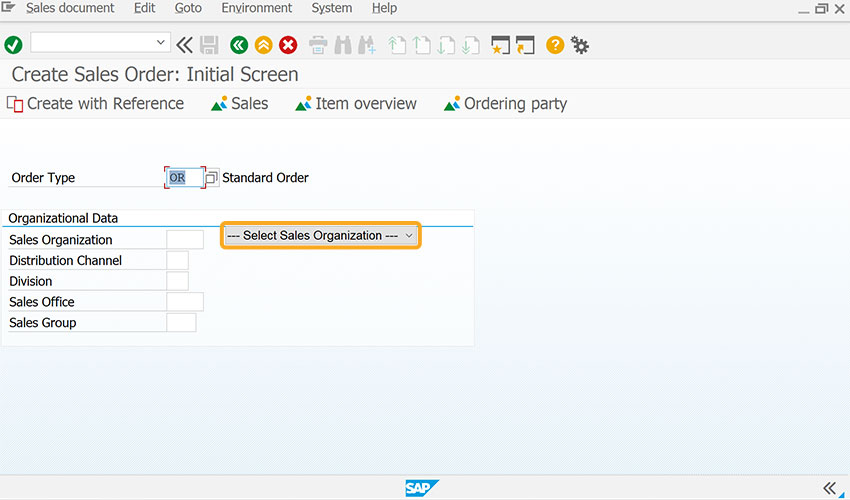Click the Find Next binoculars icon

coord(367,45)
